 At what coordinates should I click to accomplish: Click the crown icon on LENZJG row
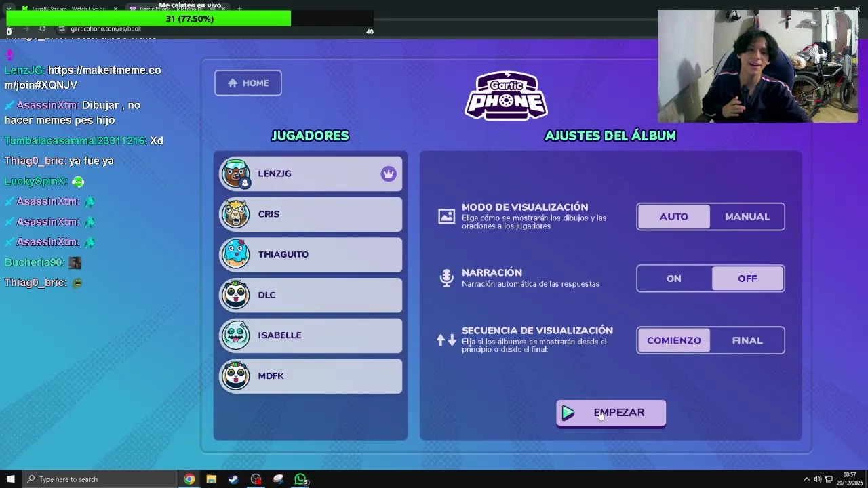tap(389, 174)
